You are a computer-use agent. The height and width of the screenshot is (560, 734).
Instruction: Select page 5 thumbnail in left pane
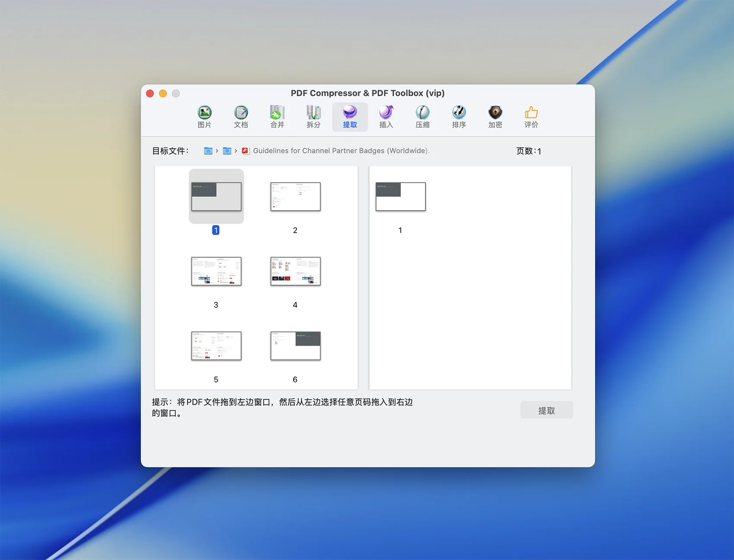pyautogui.click(x=216, y=346)
